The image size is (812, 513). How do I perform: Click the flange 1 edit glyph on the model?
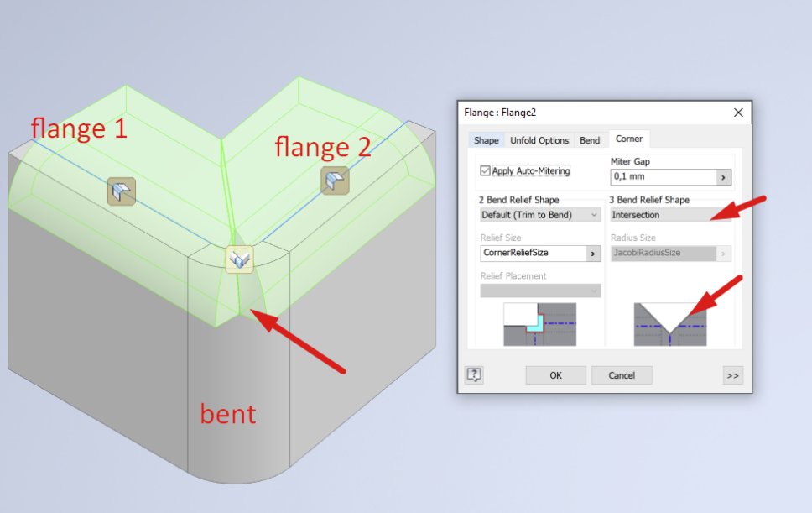coord(121,191)
